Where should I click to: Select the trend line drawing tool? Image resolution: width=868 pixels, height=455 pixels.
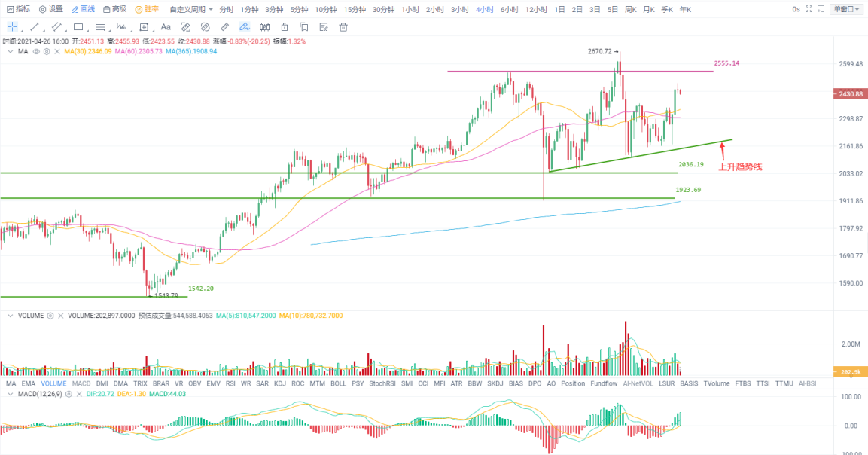pos(35,26)
